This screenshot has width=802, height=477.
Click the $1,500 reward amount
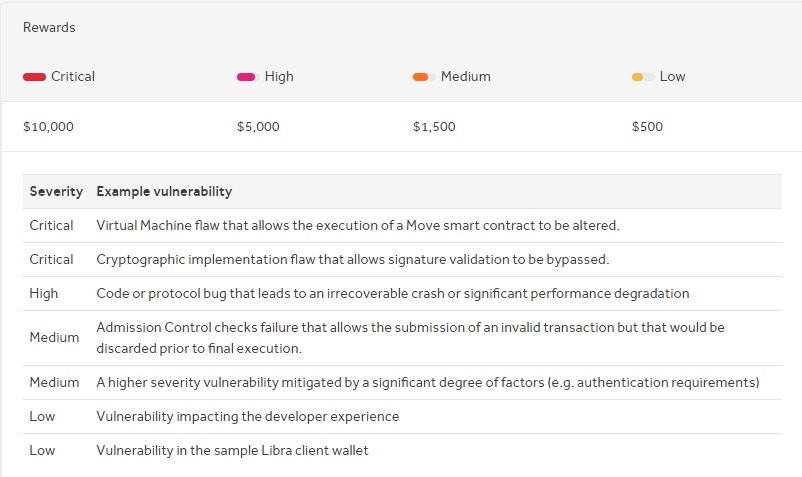(x=434, y=127)
